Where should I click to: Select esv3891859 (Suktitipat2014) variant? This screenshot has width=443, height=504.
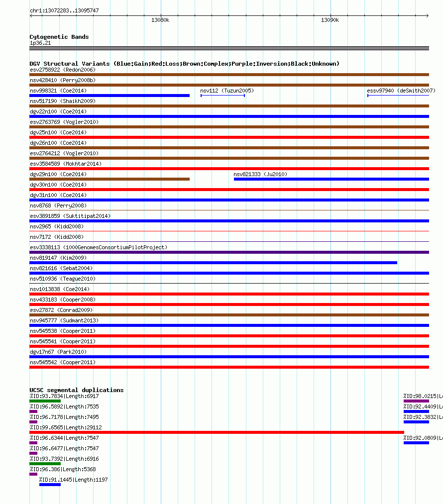pos(70,216)
